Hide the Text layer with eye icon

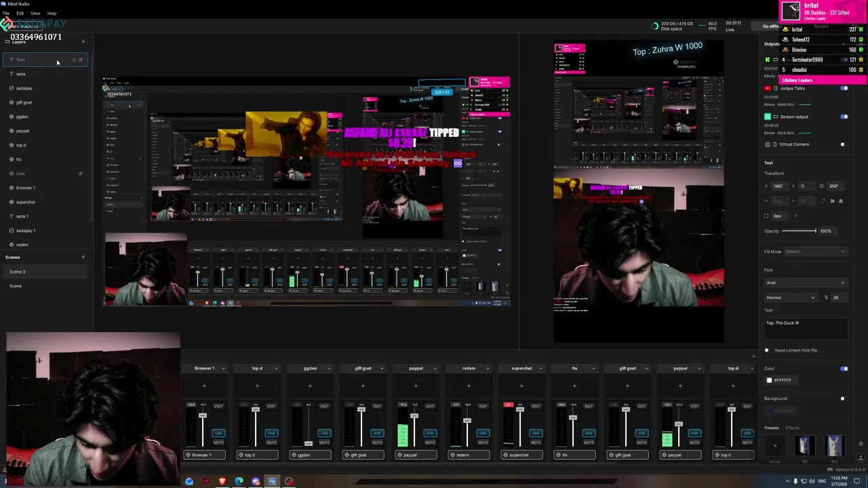[81, 60]
